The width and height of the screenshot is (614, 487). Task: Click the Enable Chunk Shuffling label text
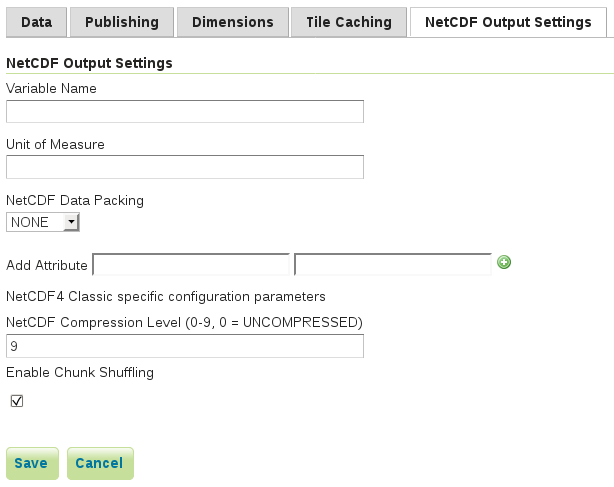coord(80,373)
